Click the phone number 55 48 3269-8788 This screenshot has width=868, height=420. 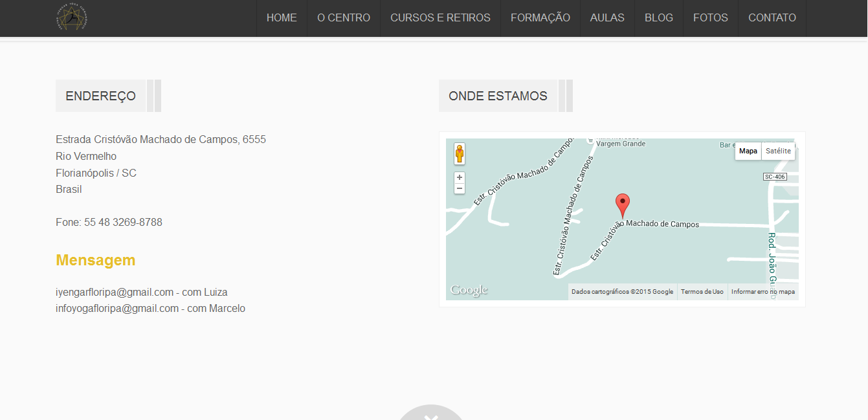point(123,222)
